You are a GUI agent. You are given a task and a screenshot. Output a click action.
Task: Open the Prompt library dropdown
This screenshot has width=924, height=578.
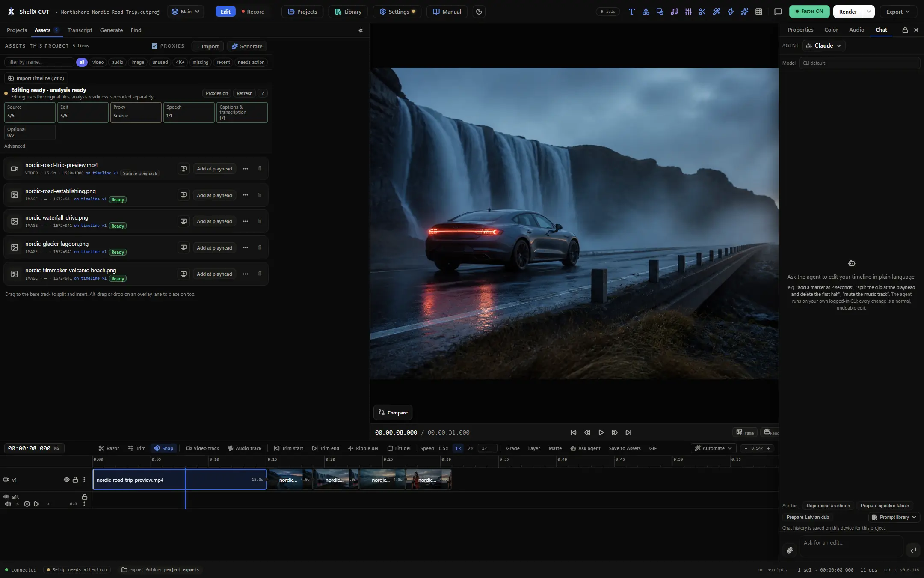pos(894,517)
